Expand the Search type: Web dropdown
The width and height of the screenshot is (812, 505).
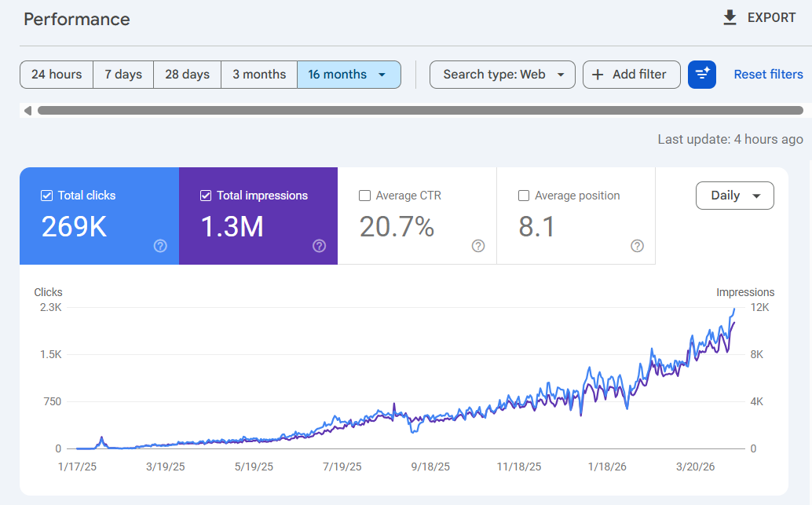click(x=503, y=75)
